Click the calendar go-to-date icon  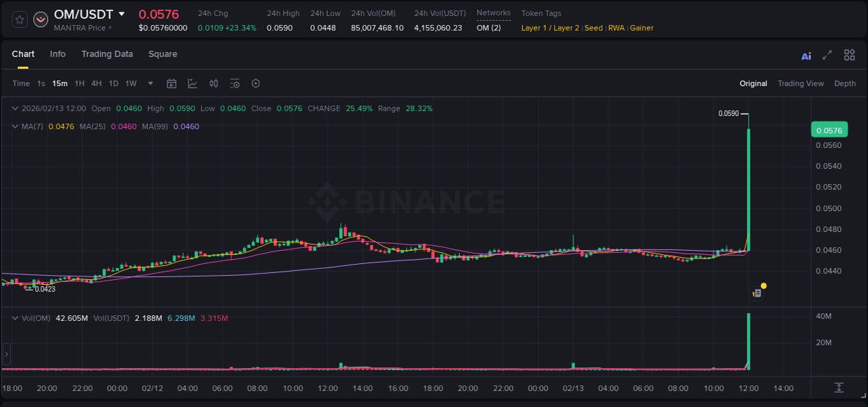(172, 83)
